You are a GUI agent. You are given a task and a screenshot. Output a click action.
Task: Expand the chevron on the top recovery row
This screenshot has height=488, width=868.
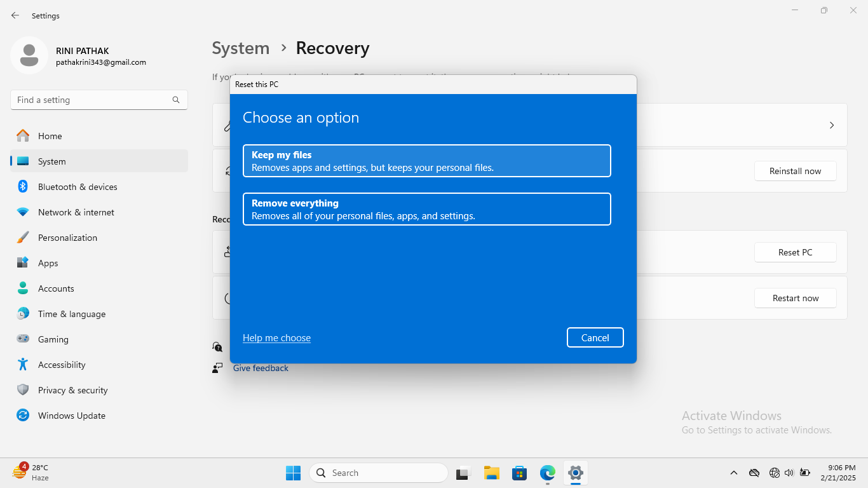coord(831,125)
